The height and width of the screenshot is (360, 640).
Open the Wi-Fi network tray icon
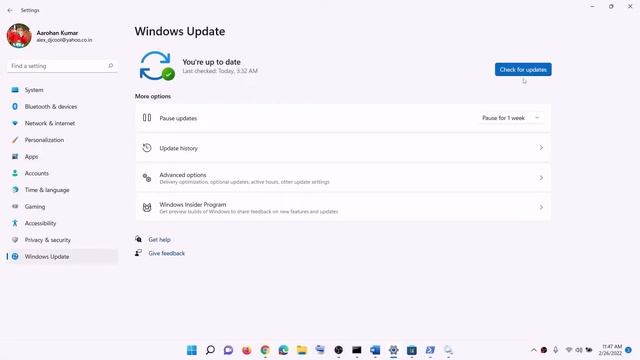569,350
